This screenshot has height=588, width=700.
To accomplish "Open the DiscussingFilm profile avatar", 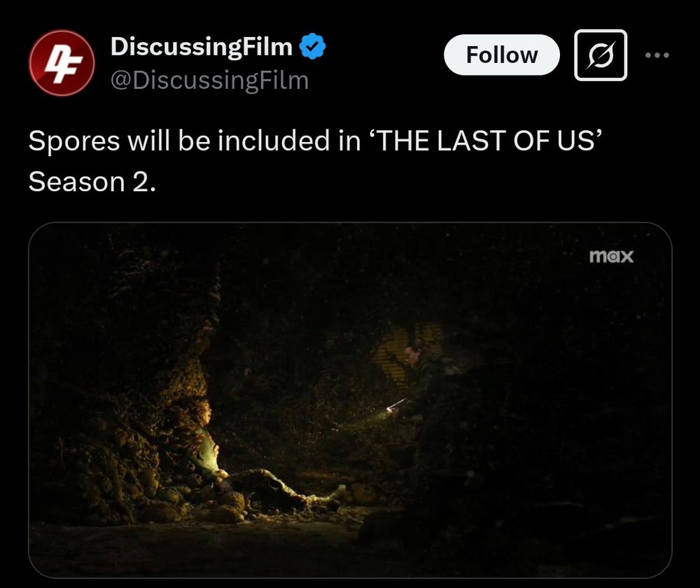I will point(62,63).
